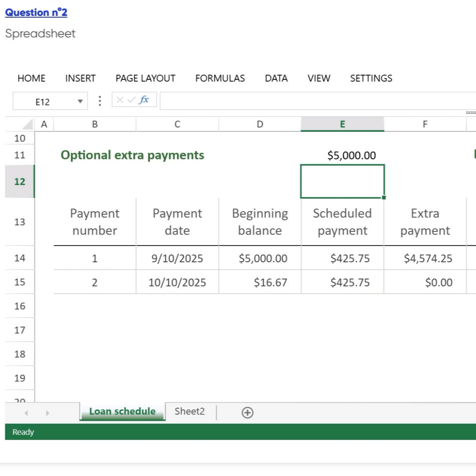This screenshot has height=476, width=476.
Task: Open the INSERT ribbon tab
Action: click(80, 78)
